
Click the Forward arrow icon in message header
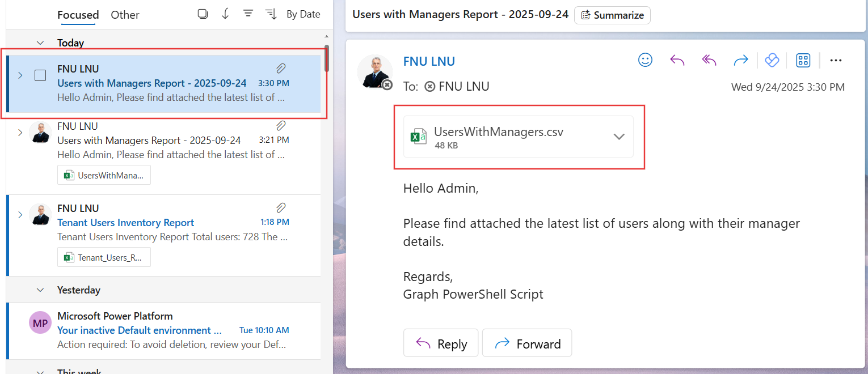(741, 60)
